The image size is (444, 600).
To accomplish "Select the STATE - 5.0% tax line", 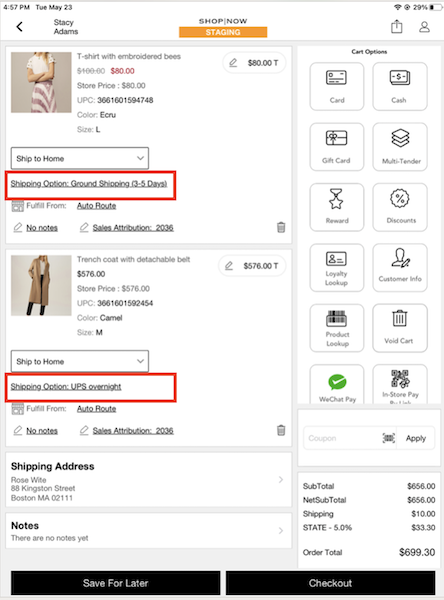I will point(369,528).
